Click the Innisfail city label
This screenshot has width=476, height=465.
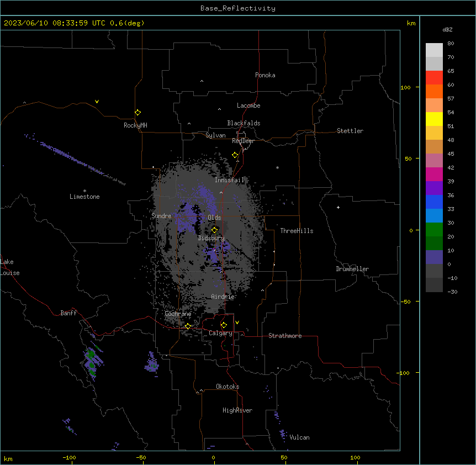point(229,180)
